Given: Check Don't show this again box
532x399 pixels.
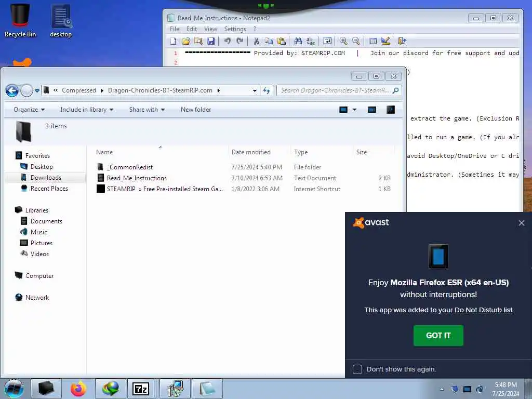Looking at the screenshot, I should click(x=357, y=369).
